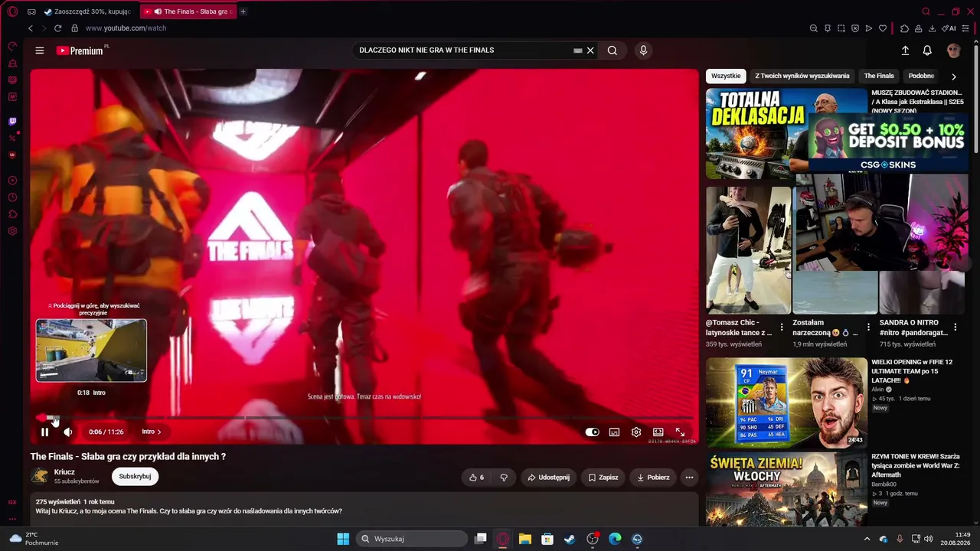Save the video with Zapisz

point(603,478)
